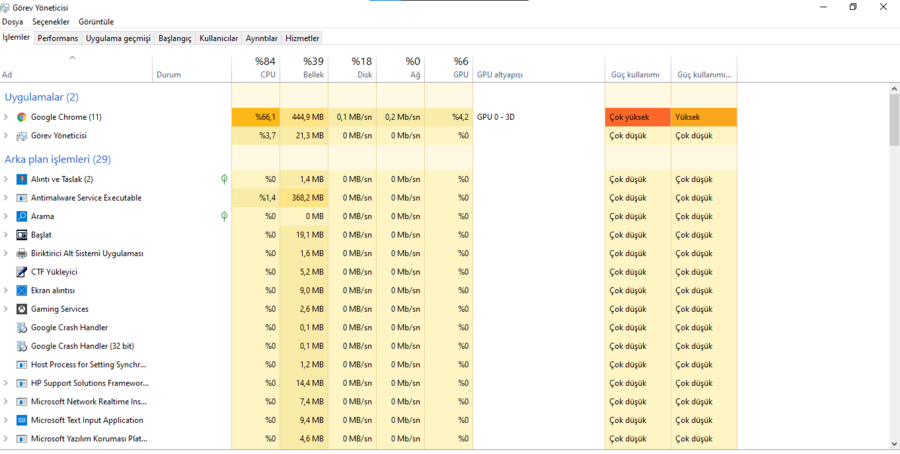Expand the Alıntı ve Taslak (2) row
900x454 pixels.
tap(6, 180)
